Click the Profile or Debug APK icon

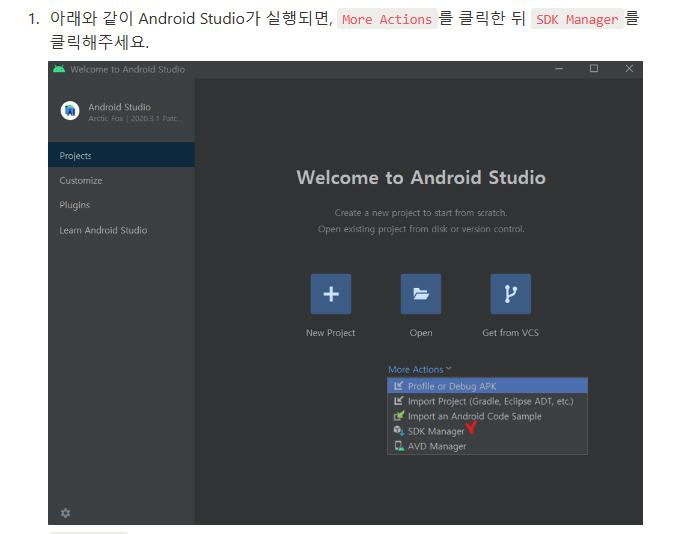pyautogui.click(x=399, y=386)
